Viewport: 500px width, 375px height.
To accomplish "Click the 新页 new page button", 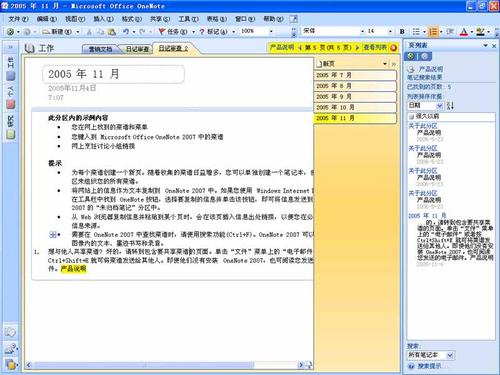I will 325,64.
